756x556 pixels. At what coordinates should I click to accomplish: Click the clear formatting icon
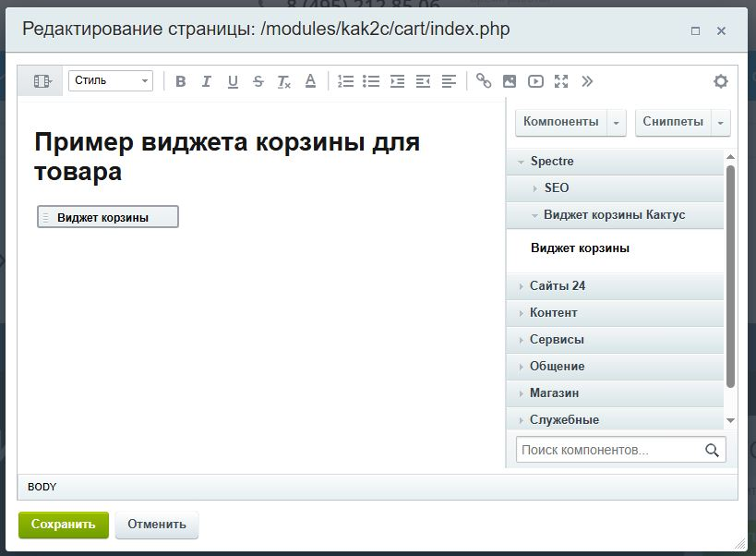(284, 81)
